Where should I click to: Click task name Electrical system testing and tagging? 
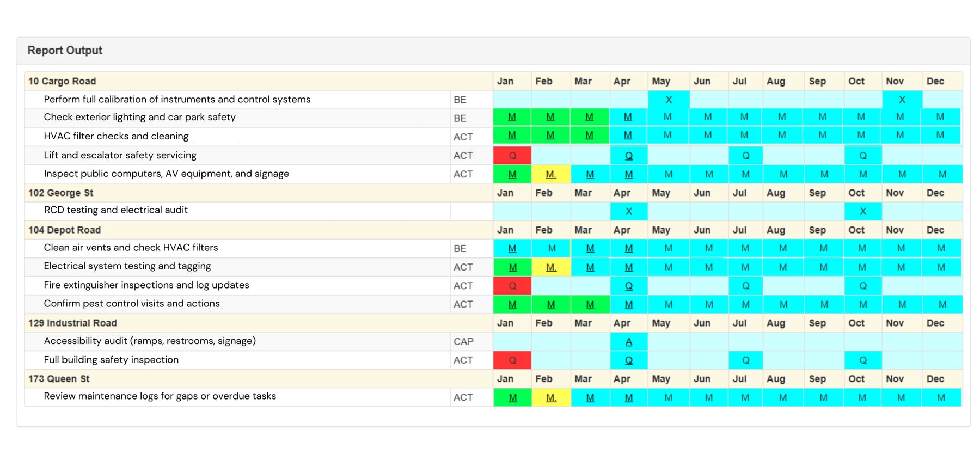tap(127, 266)
